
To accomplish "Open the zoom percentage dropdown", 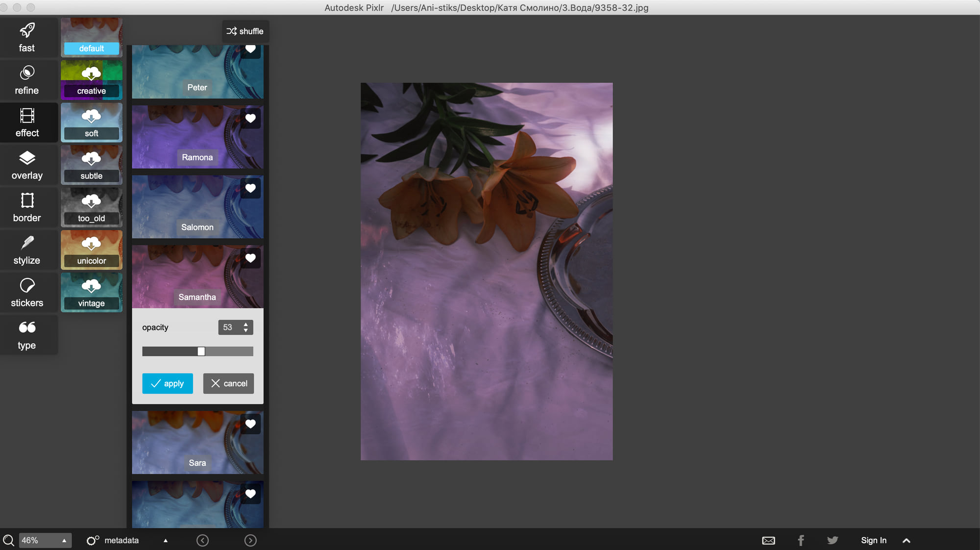I will pyautogui.click(x=45, y=540).
